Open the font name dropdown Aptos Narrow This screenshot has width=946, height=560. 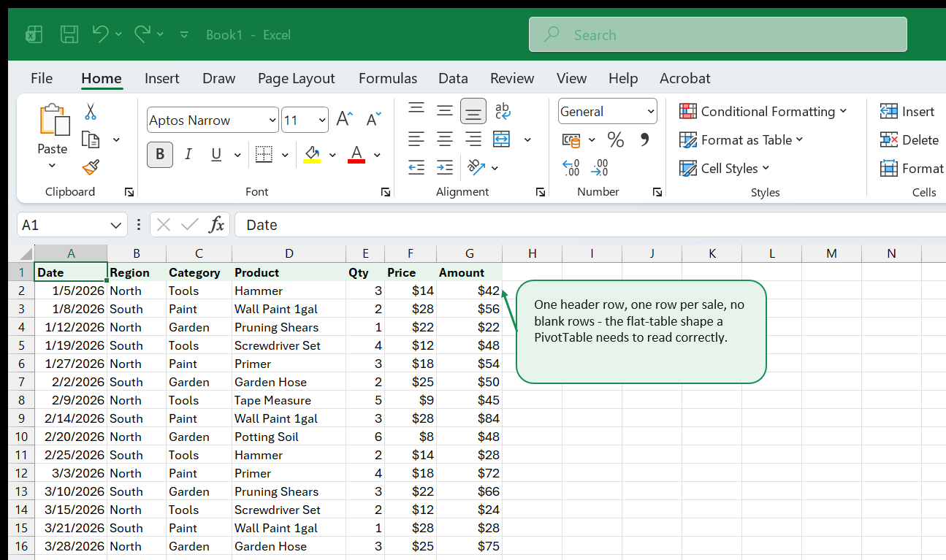pyautogui.click(x=273, y=120)
